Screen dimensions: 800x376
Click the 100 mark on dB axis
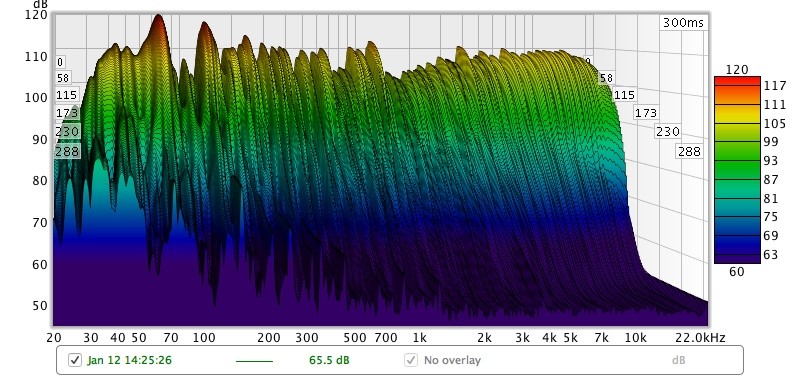click(x=36, y=97)
